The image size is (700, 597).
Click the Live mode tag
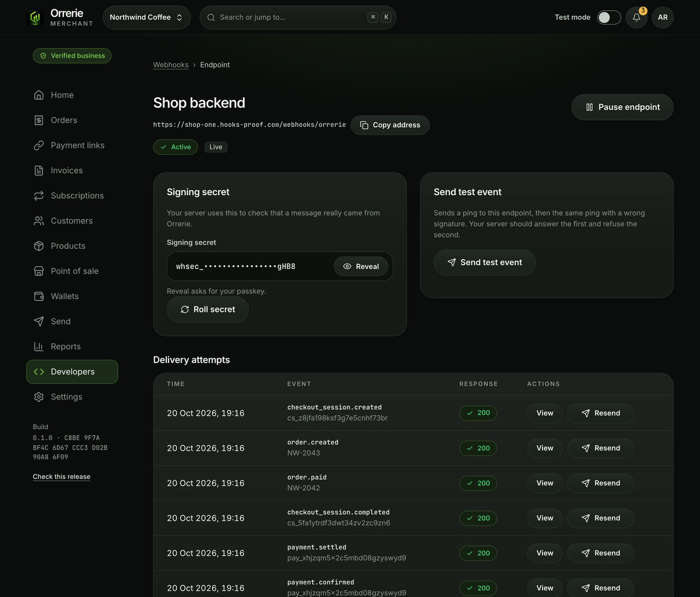point(216,147)
